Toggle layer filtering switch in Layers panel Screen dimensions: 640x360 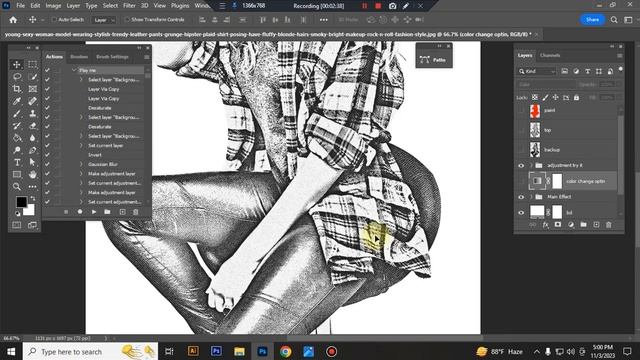point(620,69)
